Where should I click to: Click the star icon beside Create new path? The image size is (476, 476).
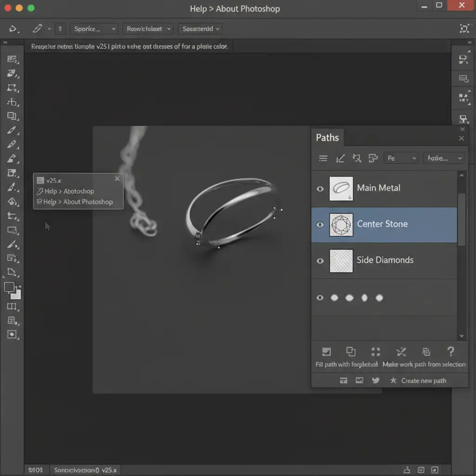tap(393, 380)
